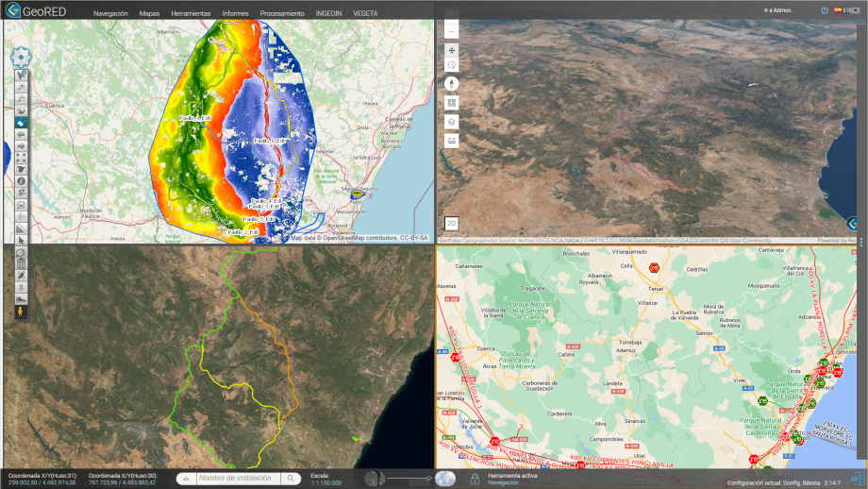868x489 pixels.
Task: Click the world map basemap thumbnail
Action: (x=445, y=479)
